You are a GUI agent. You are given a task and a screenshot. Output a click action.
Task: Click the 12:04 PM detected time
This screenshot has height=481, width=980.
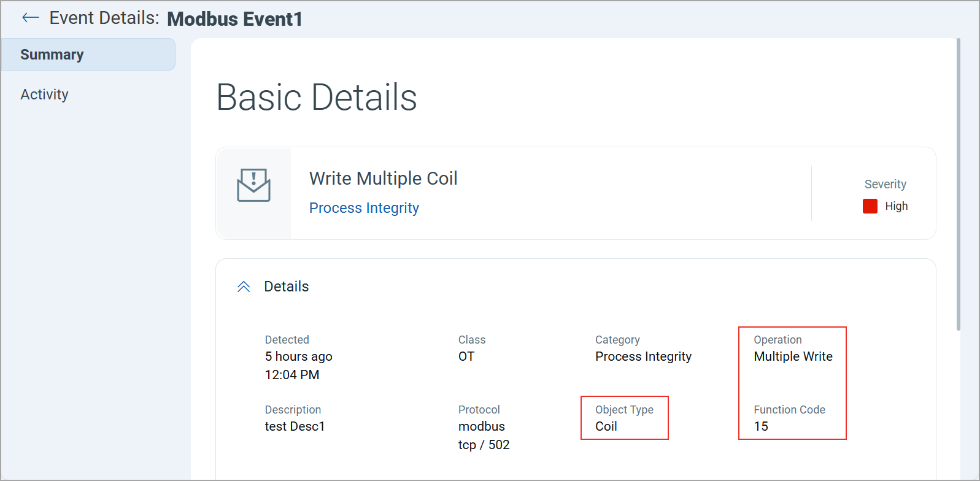(291, 375)
